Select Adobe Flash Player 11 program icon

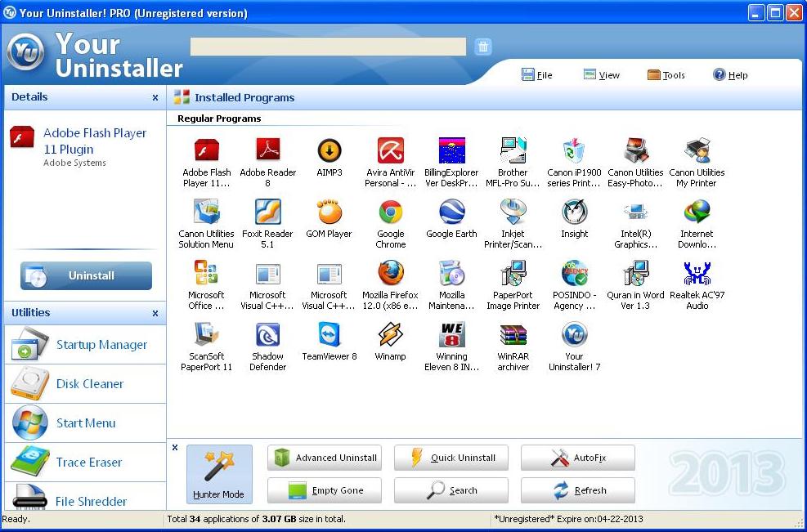(x=206, y=150)
